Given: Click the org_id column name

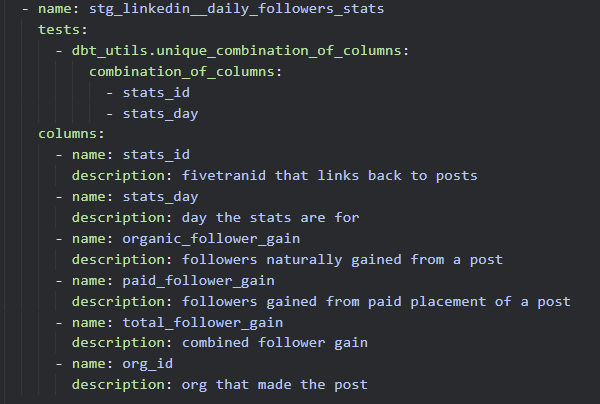Looking at the screenshot, I should coord(148,364).
